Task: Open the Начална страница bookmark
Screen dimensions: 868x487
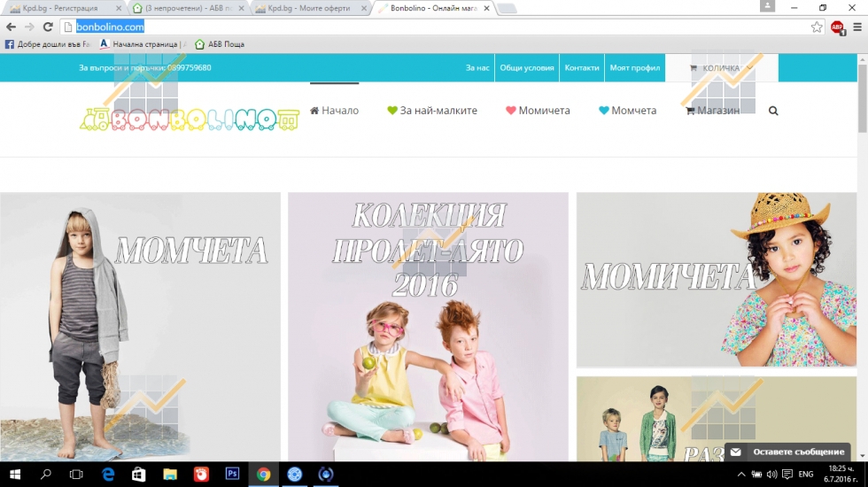Action: click(x=143, y=44)
